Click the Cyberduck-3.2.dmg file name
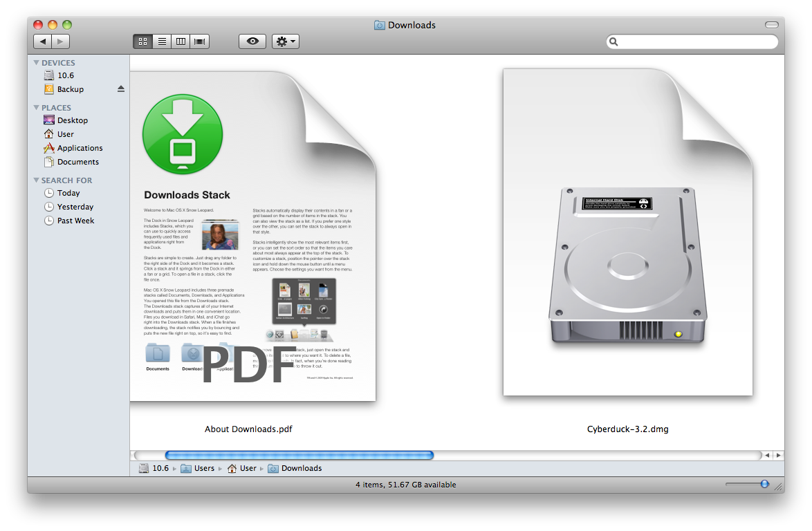The image size is (812, 531). point(627,429)
